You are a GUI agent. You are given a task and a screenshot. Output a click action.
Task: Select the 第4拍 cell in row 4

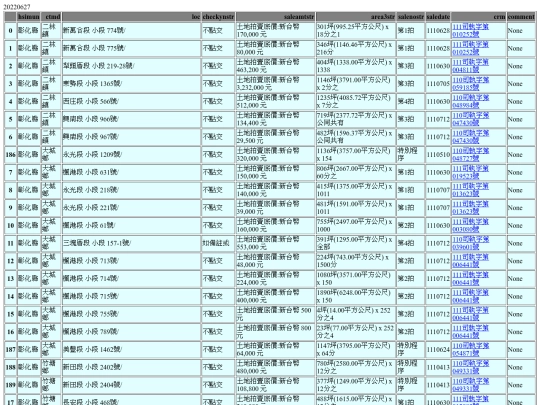pyautogui.click(x=411, y=102)
